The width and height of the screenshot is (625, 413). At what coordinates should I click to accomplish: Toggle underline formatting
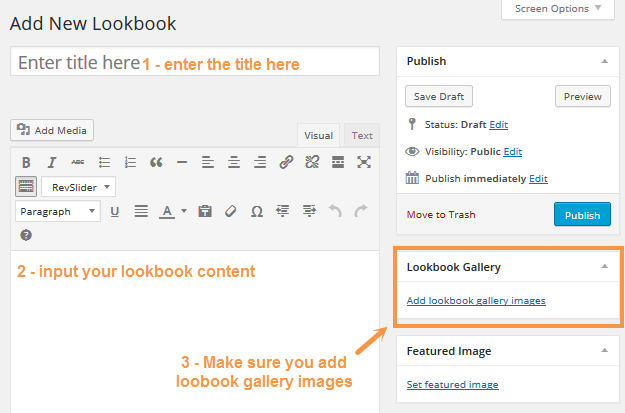pyautogui.click(x=114, y=211)
